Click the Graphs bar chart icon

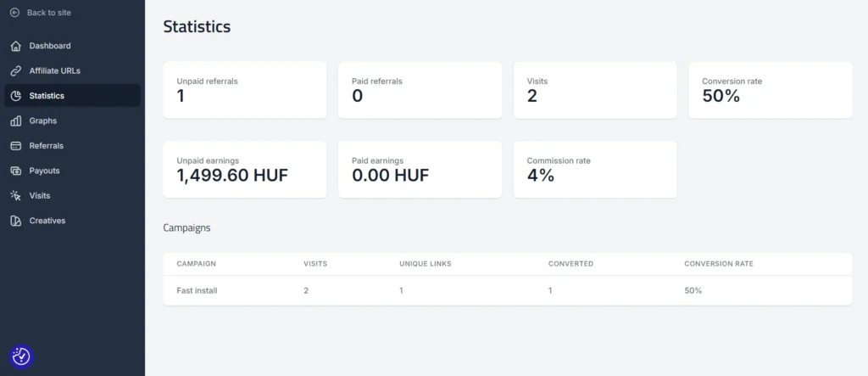tap(15, 121)
